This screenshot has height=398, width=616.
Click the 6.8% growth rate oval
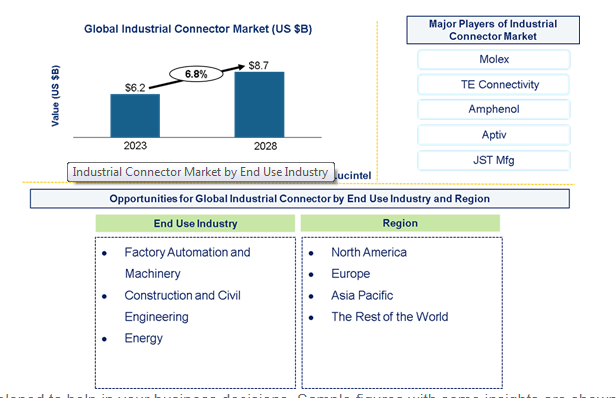pos(196,74)
